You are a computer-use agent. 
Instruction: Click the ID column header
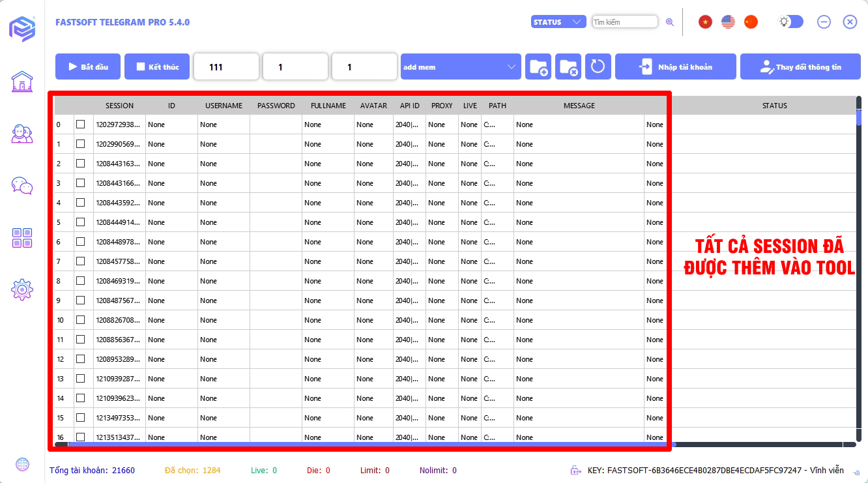click(171, 106)
